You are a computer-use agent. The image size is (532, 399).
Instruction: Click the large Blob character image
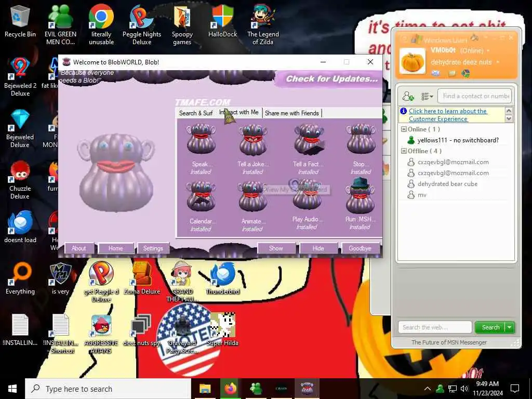(x=116, y=173)
